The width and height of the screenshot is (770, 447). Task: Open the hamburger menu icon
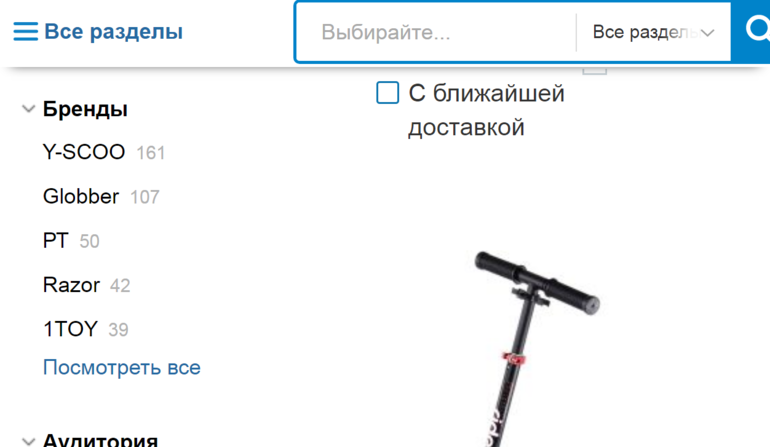(x=26, y=31)
